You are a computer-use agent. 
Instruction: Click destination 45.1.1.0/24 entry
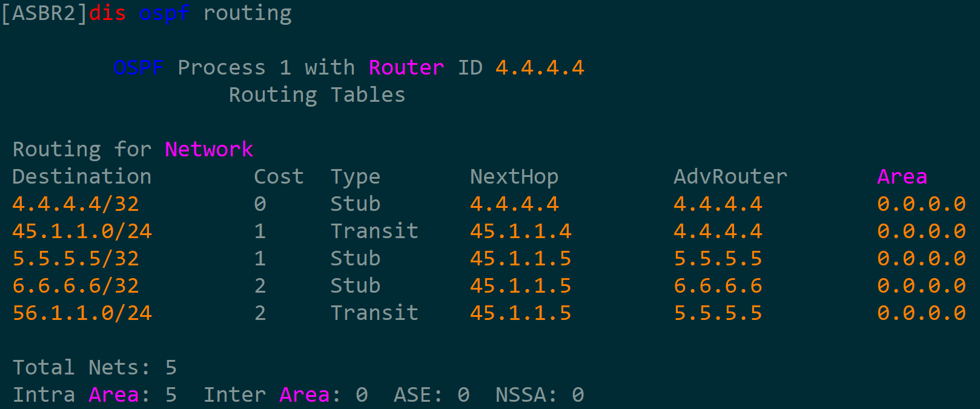pos(82,231)
